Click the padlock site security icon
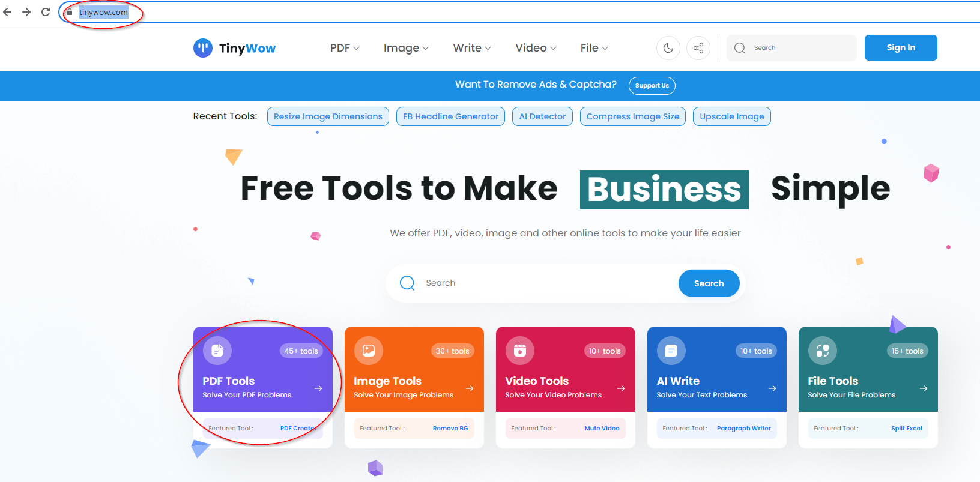The width and height of the screenshot is (980, 482). (x=70, y=12)
